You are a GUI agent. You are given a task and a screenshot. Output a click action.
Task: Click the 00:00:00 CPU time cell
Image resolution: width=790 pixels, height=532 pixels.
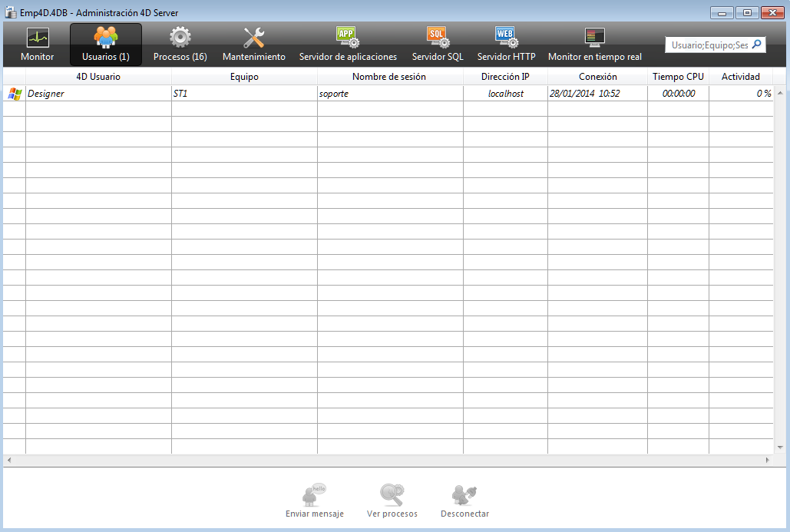678,93
